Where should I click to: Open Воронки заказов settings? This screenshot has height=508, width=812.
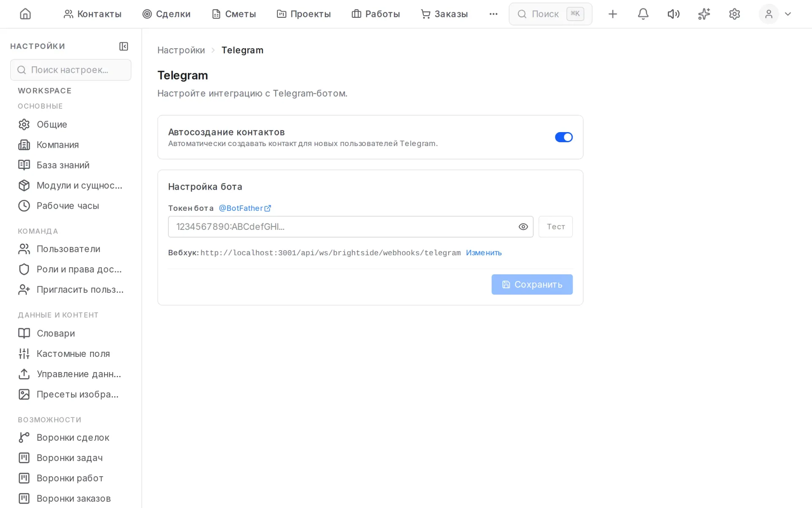71,499
